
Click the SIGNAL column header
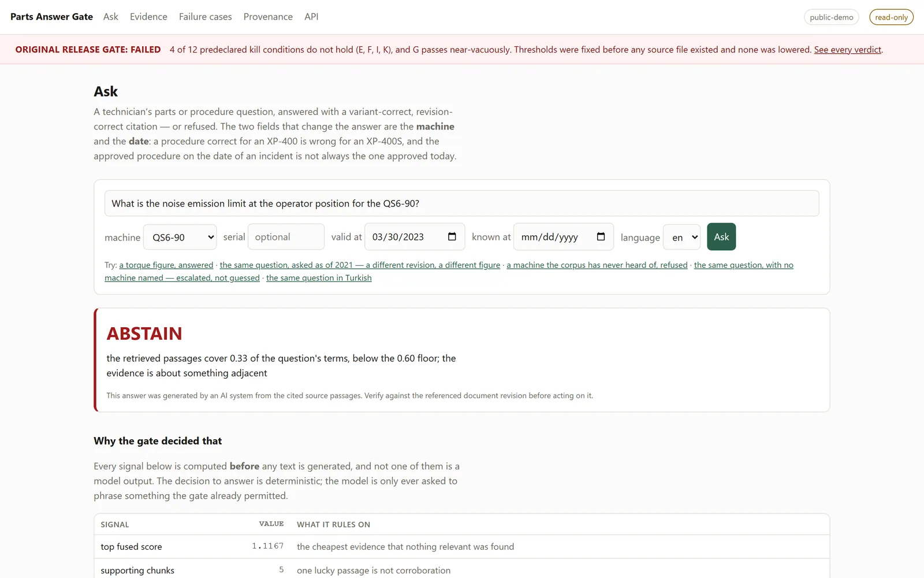[x=115, y=525]
